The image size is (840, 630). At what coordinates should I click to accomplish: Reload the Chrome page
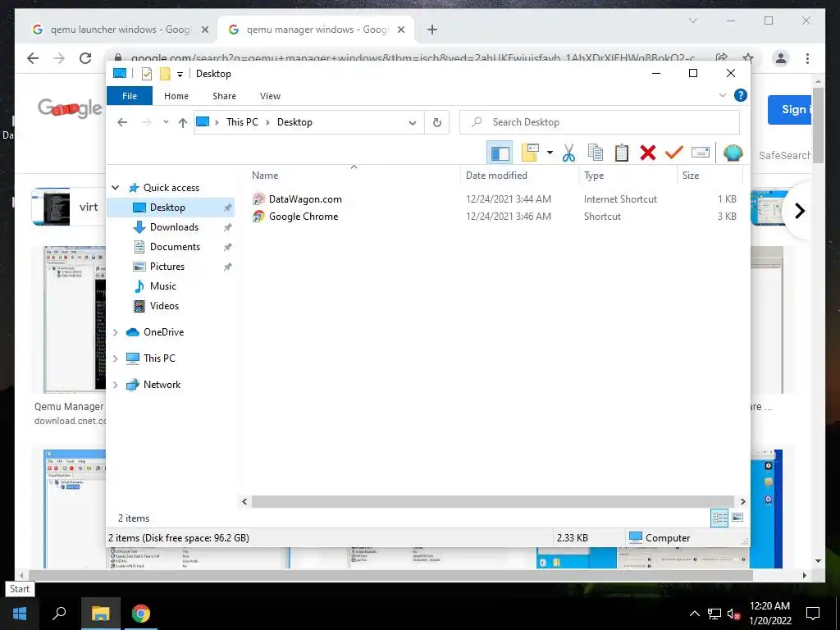tap(85, 58)
